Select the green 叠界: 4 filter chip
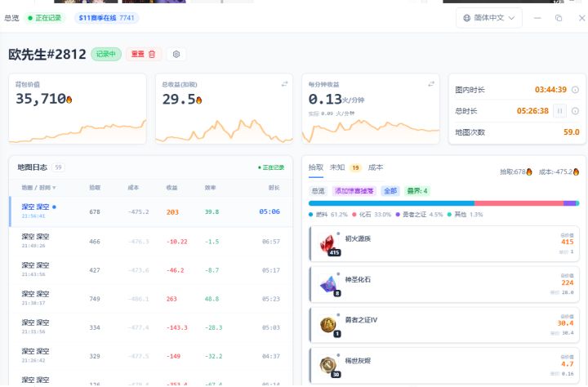This screenshot has width=588, height=387. (x=417, y=191)
